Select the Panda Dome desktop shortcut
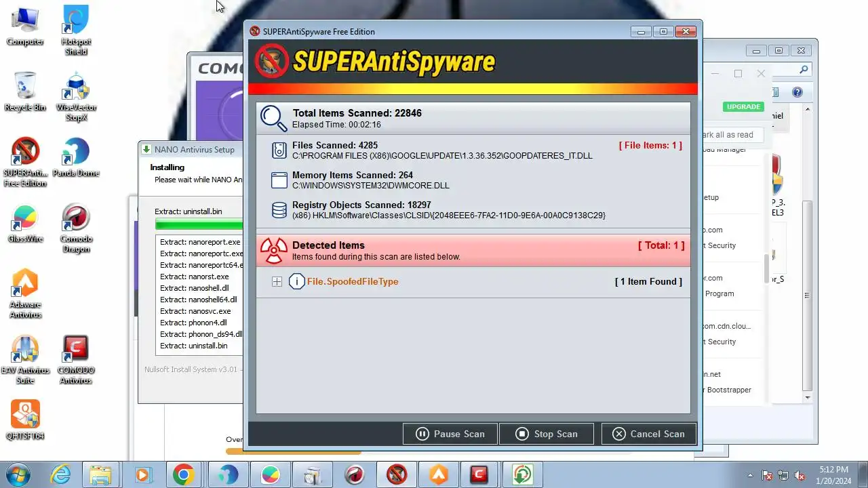This screenshot has height=488, width=868. [x=76, y=157]
